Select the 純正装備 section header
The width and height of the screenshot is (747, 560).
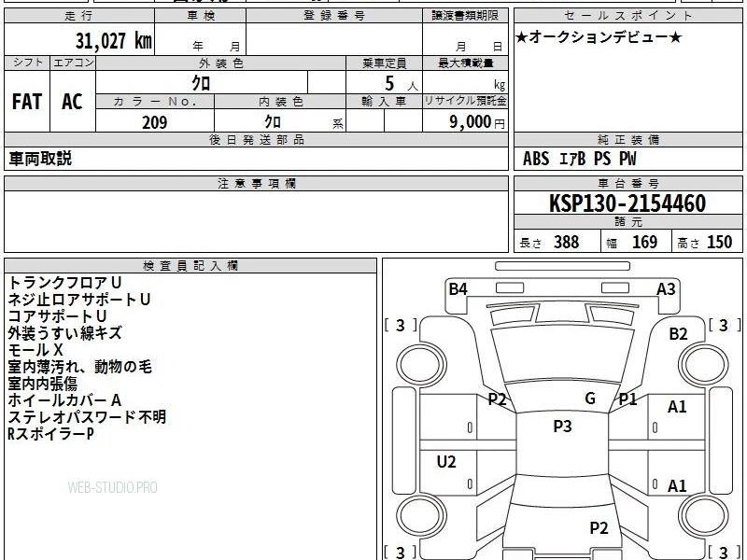tap(627, 139)
